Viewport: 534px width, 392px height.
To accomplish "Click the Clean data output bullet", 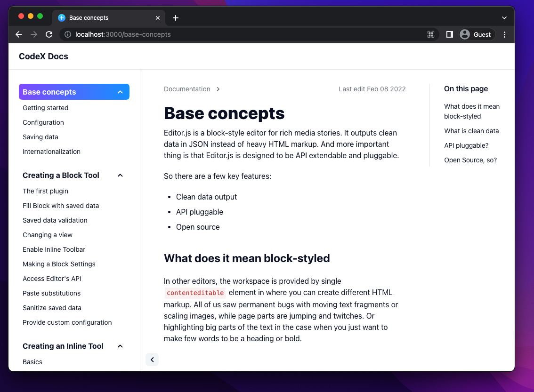I will coord(206,197).
